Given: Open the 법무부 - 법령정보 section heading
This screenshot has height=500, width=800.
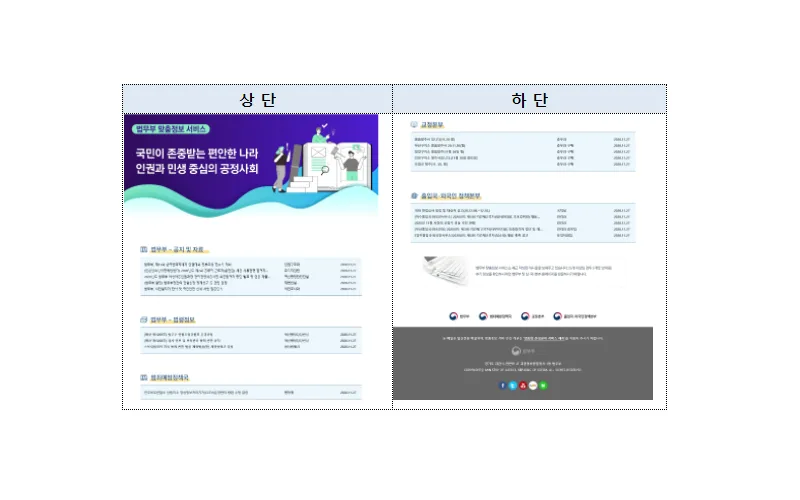Looking at the screenshot, I should pyautogui.click(x=172, y=320).
